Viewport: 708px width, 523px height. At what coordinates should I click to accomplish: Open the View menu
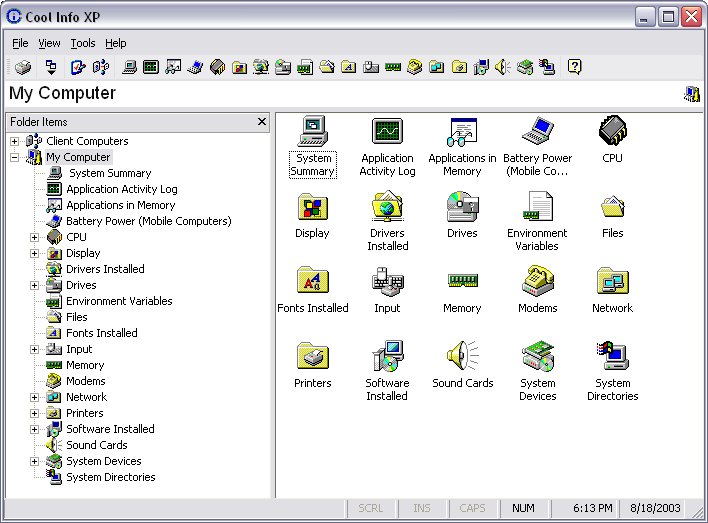49,43
